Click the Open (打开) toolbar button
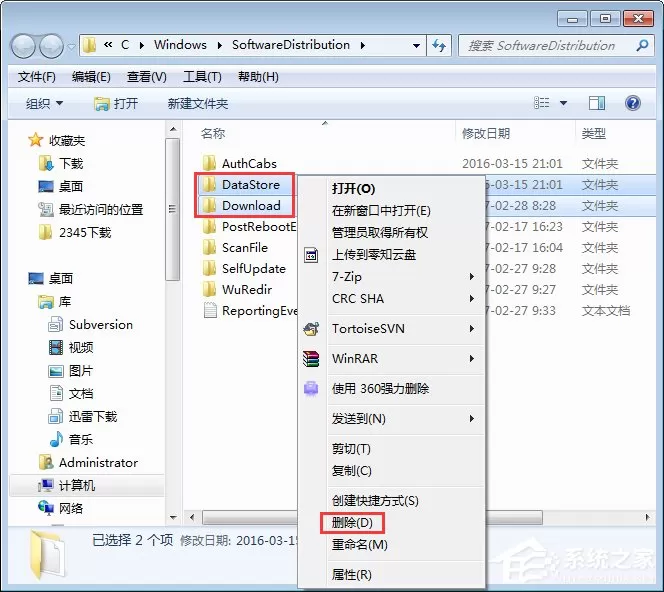This screenshot has width=664, height=592. pyautogui.click(x=116, y=103)
